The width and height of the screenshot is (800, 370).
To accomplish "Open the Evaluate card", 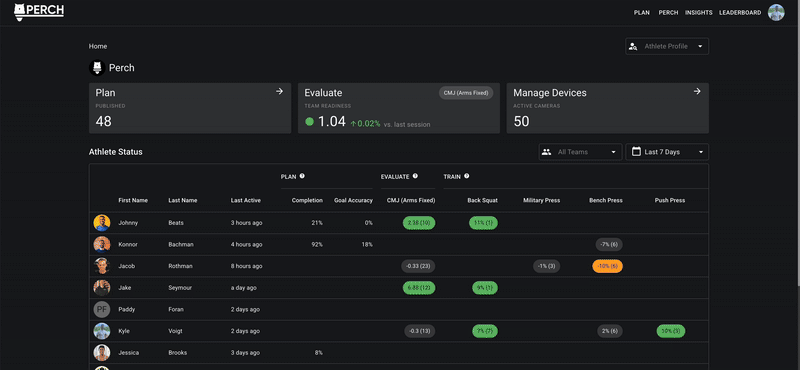I will pos(399,108).
